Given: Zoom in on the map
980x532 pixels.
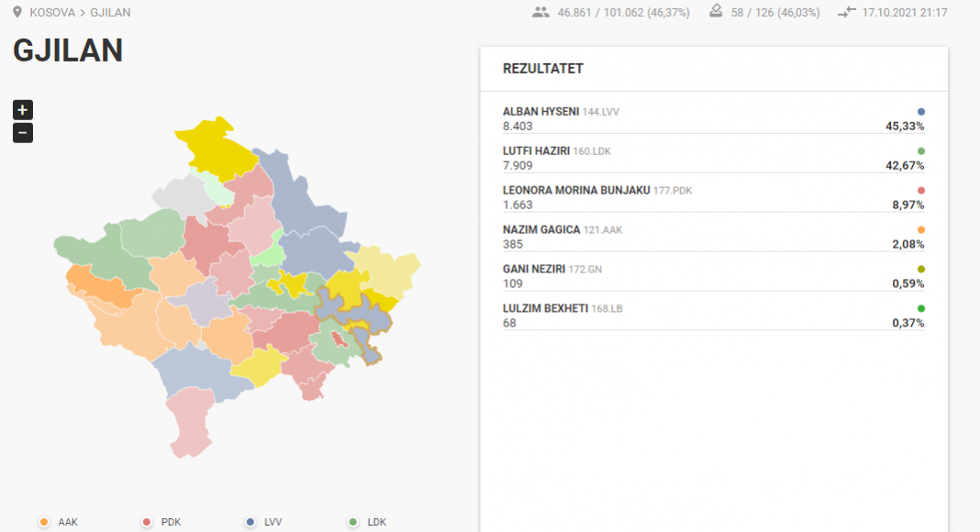Looking at the screenshot, I should [x=23, y=110].
